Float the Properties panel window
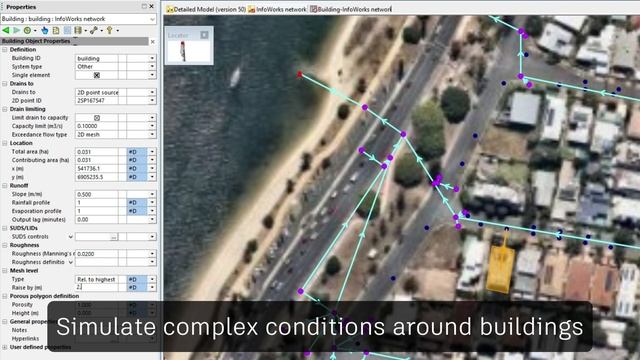 pyautogui.click(x=144, y=7)
